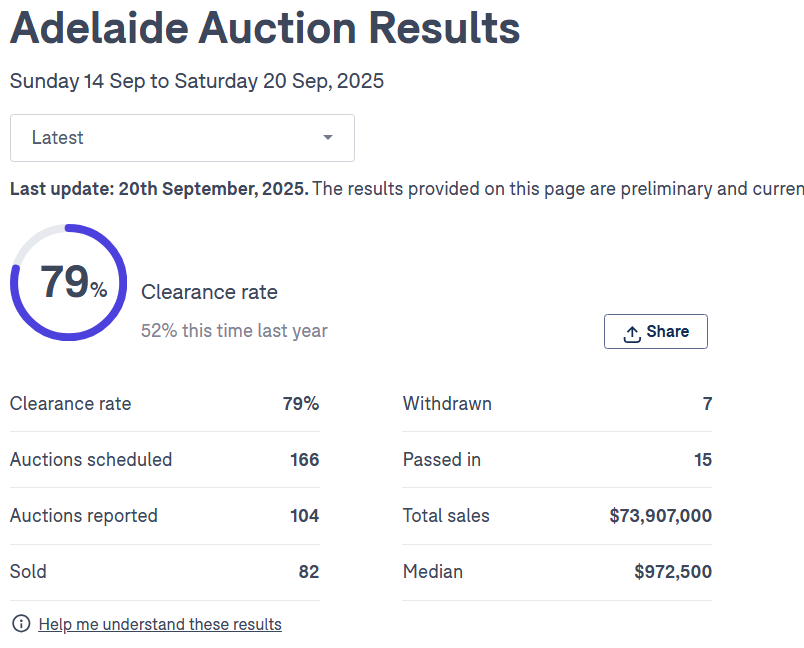Image resolution: width=804 pixels, height=648 pixels.
Task: Click the Adelaide Auction Results heading
Action: (x=265, y=28)
